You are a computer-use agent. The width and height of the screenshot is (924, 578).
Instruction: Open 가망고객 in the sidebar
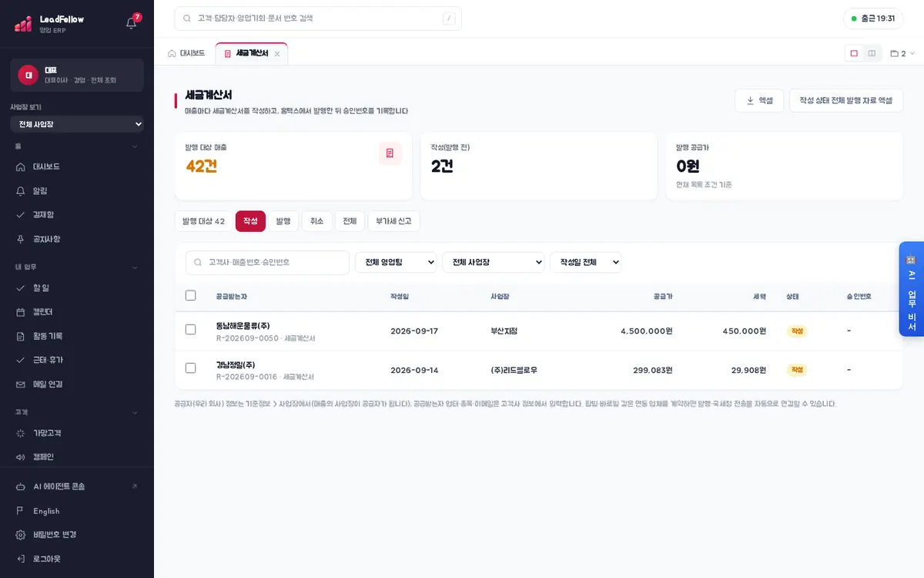(77, 433)
